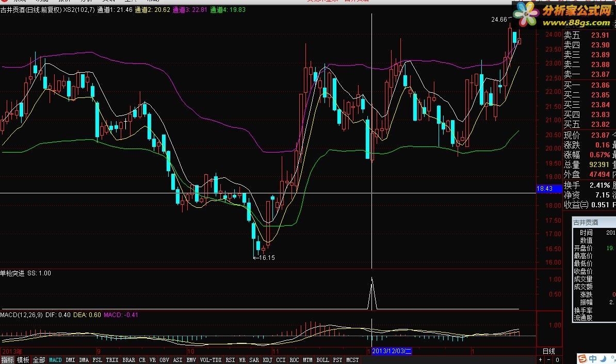Viewport: 616px width, 364px height.
Task: Click the DIF: 0.40 value
Action: (58, 315)
